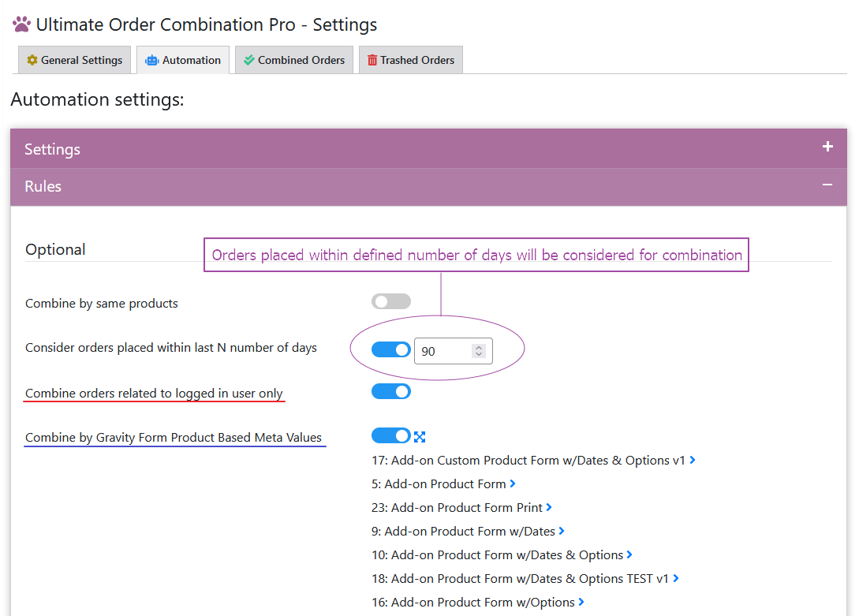Select '18: Add-on Product Form w/Dates & Options TEST v1' entry
This screenshot has width=859, height=616.
[x=520, y=578]
